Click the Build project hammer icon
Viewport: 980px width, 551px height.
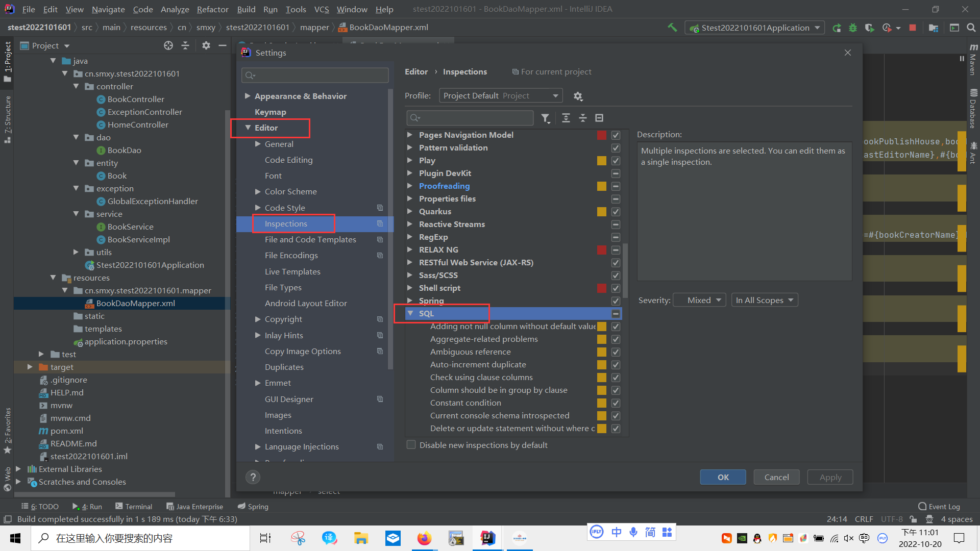click(673, 28)
